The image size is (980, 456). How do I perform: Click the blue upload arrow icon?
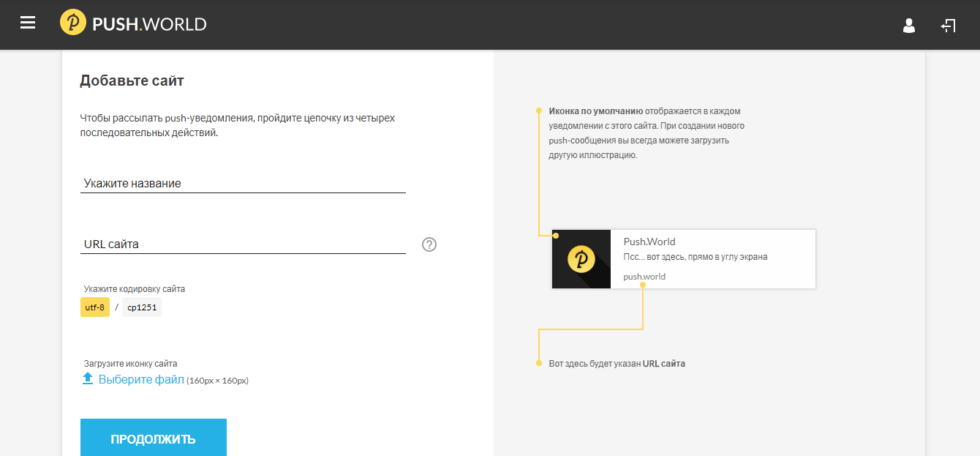tap(88, 378)
